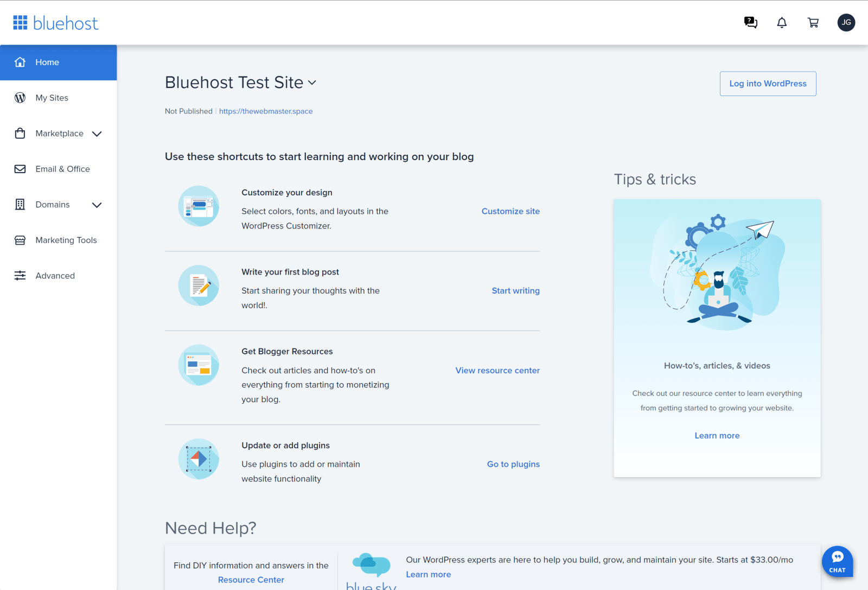Click the Tips & tricks heading
Viewport: 868px width, 590px height.
point(655,179)
